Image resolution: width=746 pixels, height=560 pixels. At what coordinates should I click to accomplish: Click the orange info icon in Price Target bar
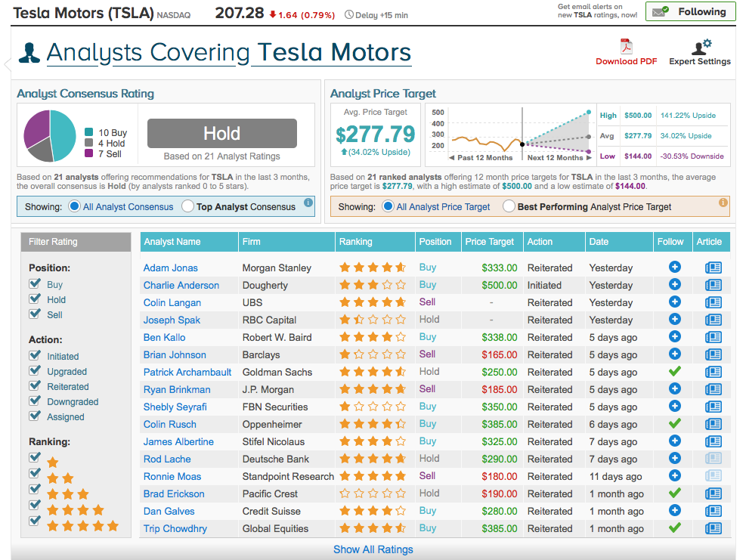pos(723,203)
